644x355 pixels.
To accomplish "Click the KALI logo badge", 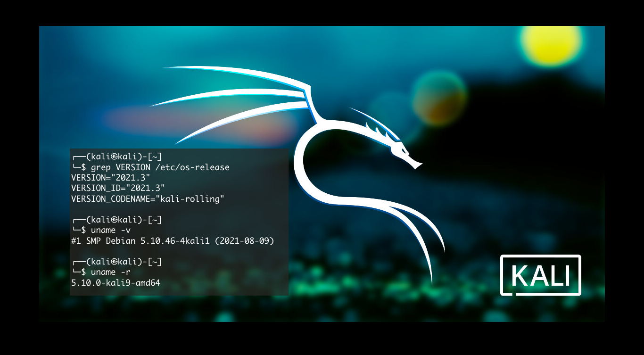I will [x=540, y=275].
